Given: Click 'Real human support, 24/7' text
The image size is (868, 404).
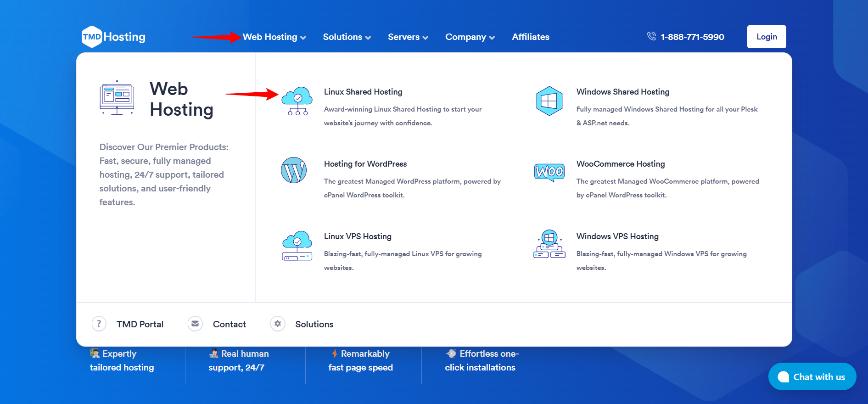Looking at the screenshot, I should (x=239, y=360).
